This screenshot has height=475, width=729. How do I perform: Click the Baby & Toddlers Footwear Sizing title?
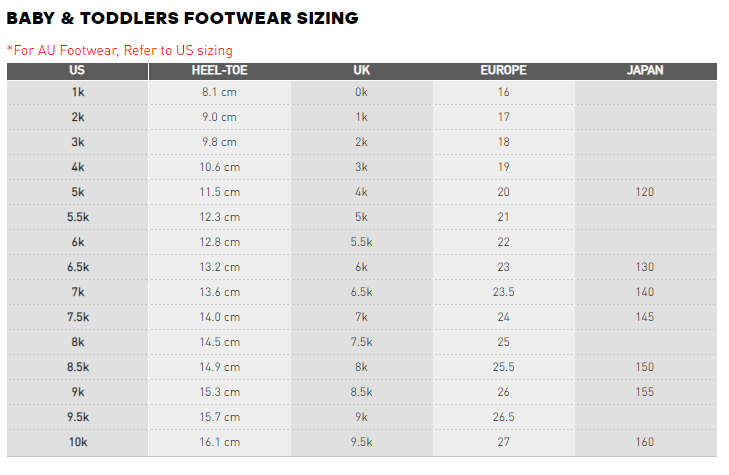[182, 18]
